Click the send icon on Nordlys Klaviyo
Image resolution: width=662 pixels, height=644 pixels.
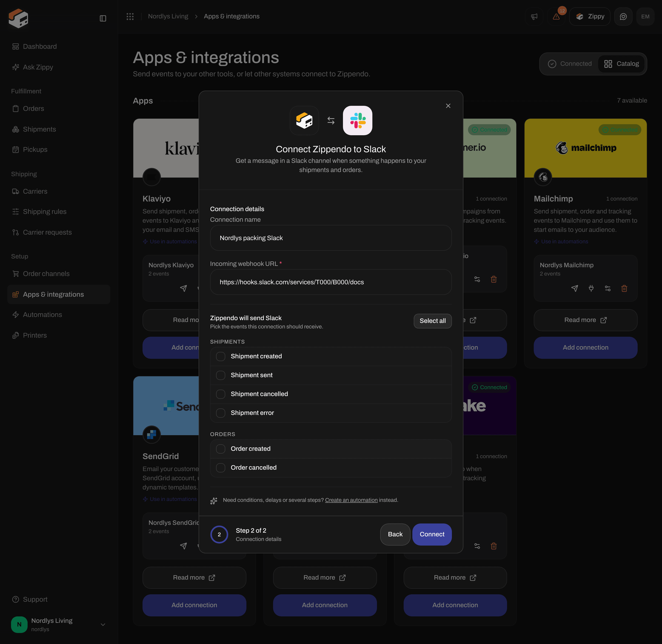click(183, 288)
